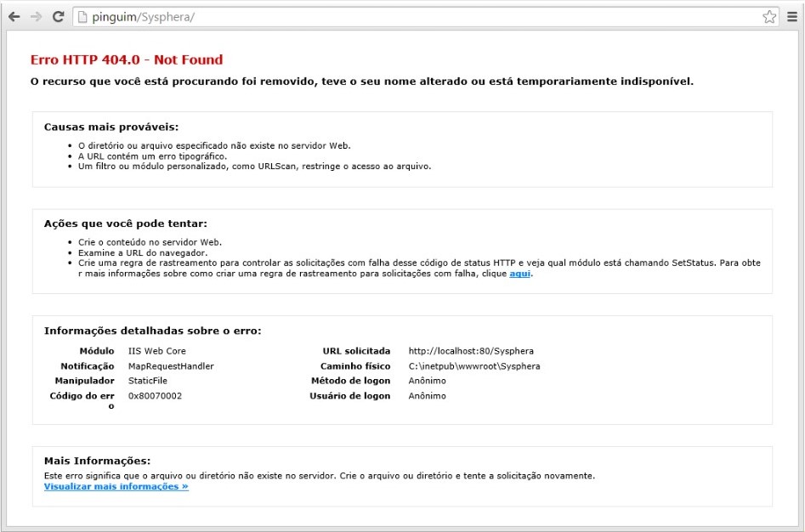This screenshot has height=532, width=805.
Task: Bookmark this page with the star icon
Action: coord(769,17)
